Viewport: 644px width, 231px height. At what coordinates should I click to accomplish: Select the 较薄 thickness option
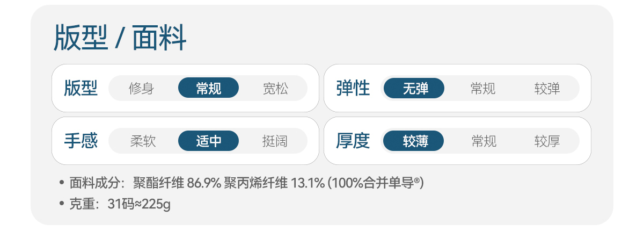tap(414, 141)
